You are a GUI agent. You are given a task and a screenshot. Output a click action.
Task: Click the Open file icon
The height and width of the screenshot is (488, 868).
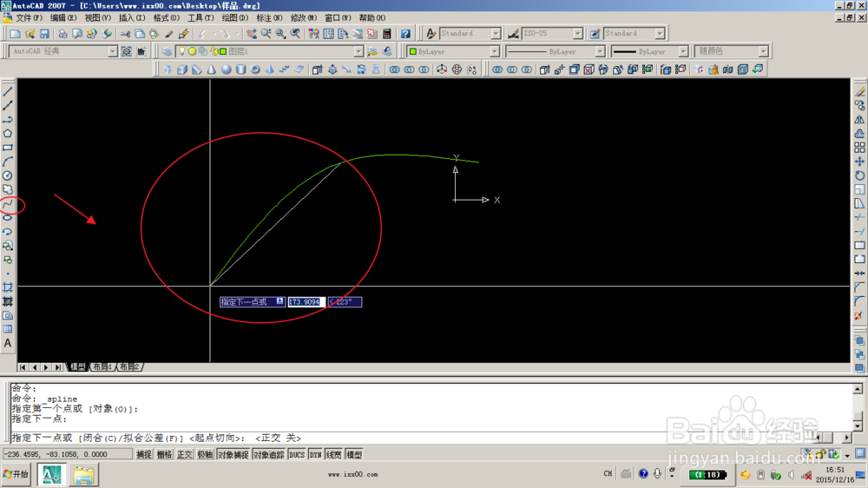pyautogui.click(x=30, y=34)
